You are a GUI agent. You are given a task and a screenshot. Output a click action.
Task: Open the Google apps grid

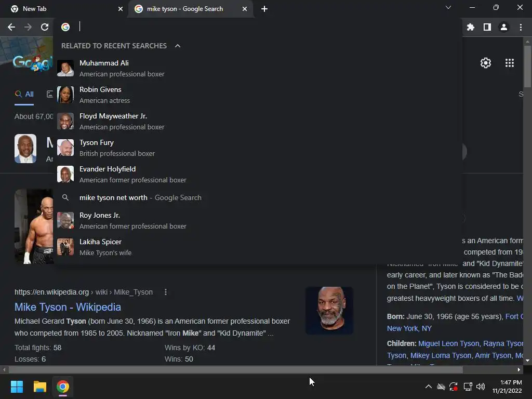click(x=510, y=63)
